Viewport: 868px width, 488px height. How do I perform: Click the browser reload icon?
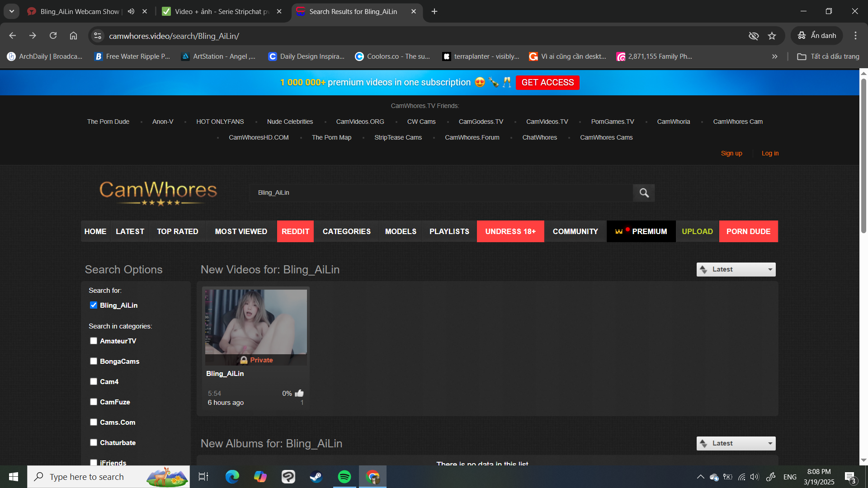[x=53, y=36]
